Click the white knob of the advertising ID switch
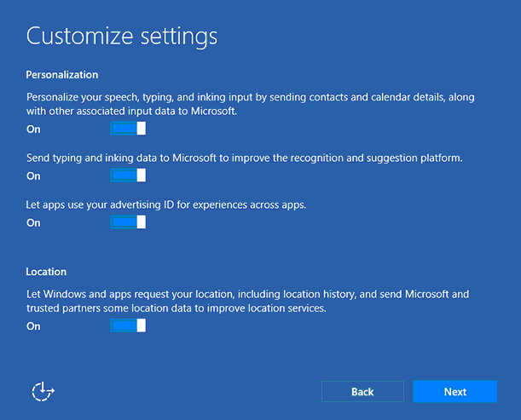 click(x=142, y=222)
